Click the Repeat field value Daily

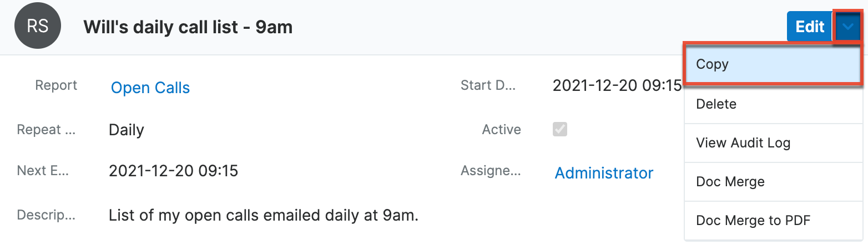[127, 130]
